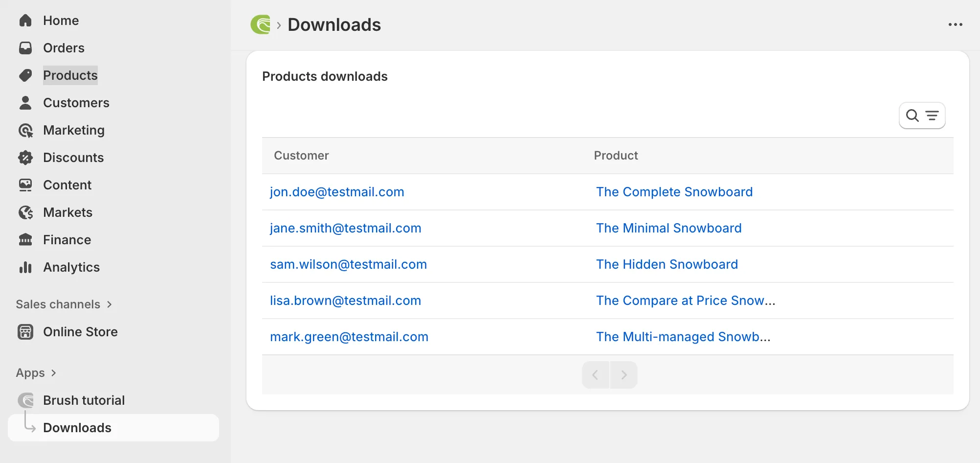
Task: Expand the Apps section
Action: click(x=36, y=373)
